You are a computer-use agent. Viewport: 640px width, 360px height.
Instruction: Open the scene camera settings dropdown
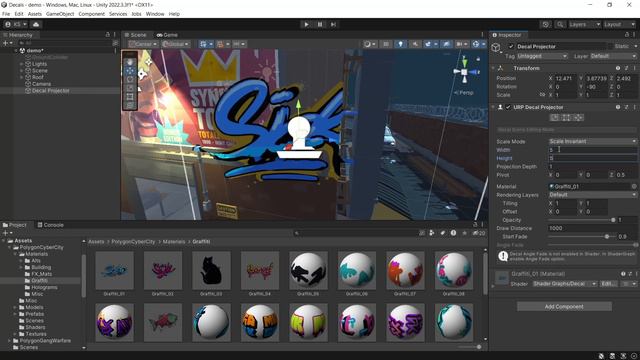462,44
